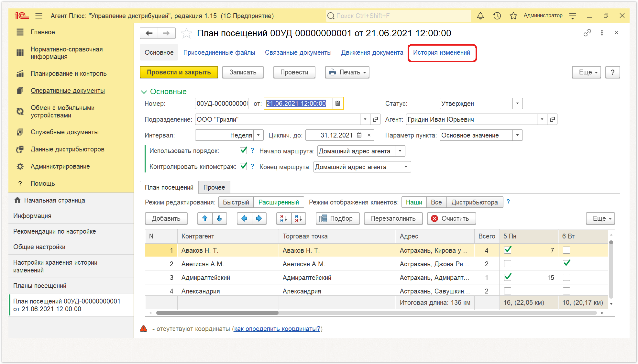Shift visit left with blue arrow
Viewport: 638px width, 364px height.
point(244,218)
